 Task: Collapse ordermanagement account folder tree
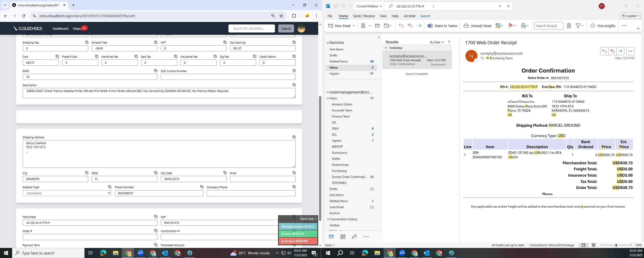click(x=328, y=92)
